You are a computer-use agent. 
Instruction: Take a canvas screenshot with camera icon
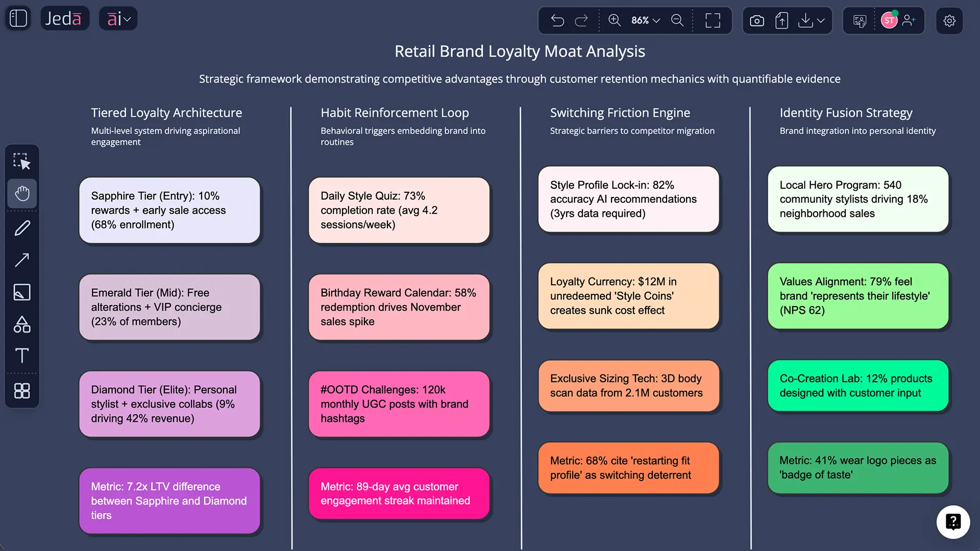(756, 20)
